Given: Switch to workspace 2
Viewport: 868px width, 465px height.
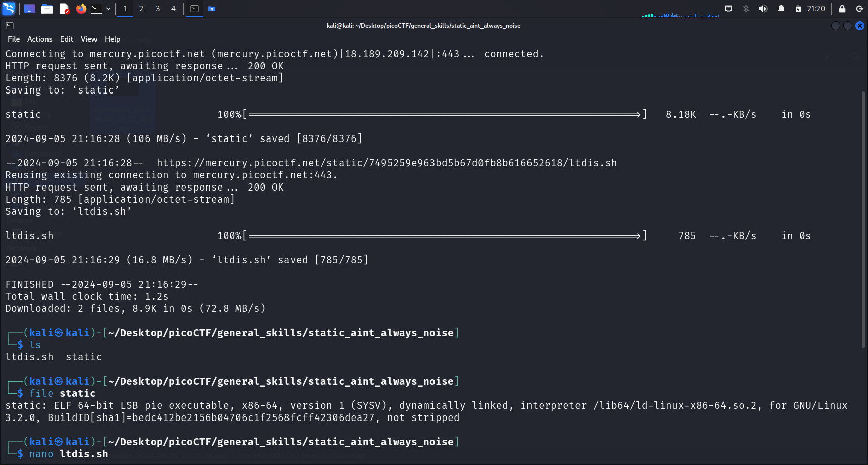Looking at the screenshot, I should (x=141, y=9).
